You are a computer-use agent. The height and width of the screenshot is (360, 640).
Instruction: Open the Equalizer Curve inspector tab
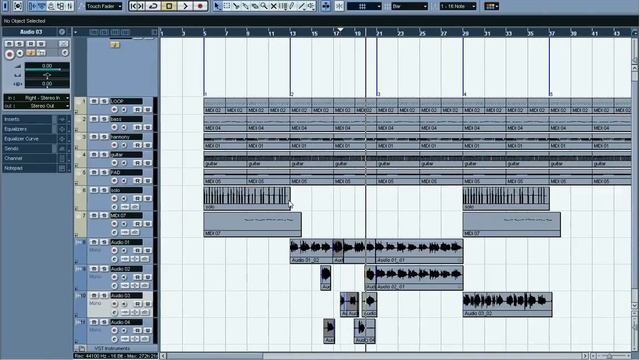(28, 139)
